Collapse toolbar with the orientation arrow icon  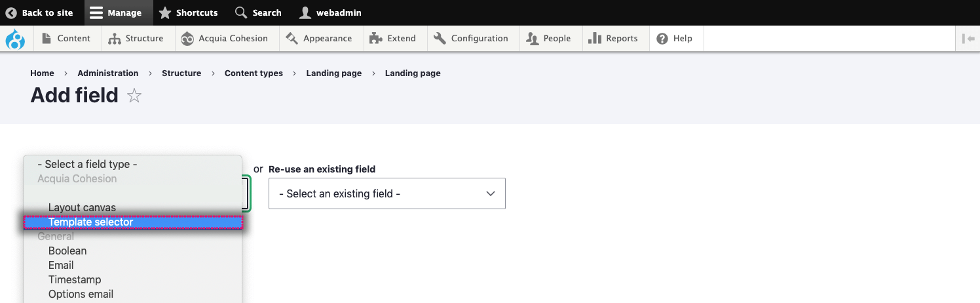click(x=968, y=39)
